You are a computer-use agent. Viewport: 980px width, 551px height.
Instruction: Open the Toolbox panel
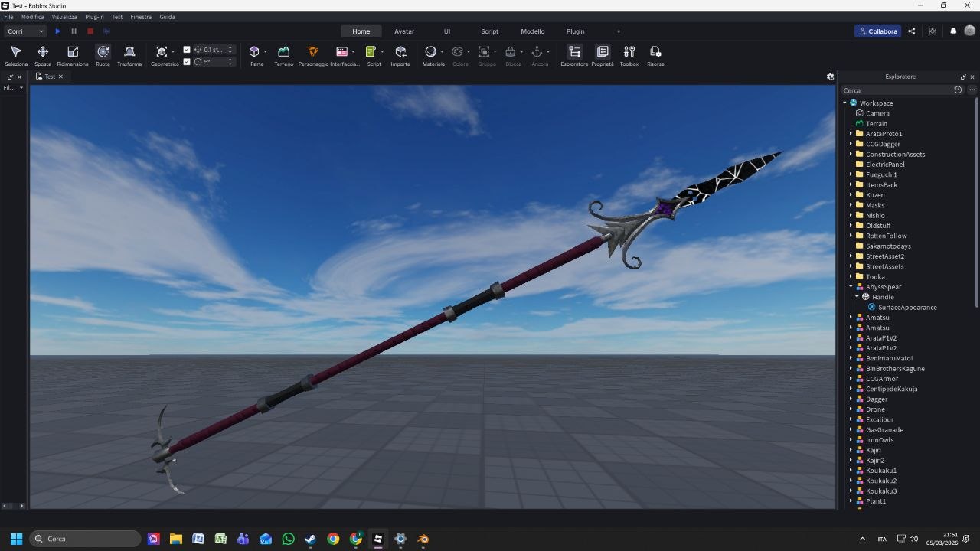coord(629,54)
